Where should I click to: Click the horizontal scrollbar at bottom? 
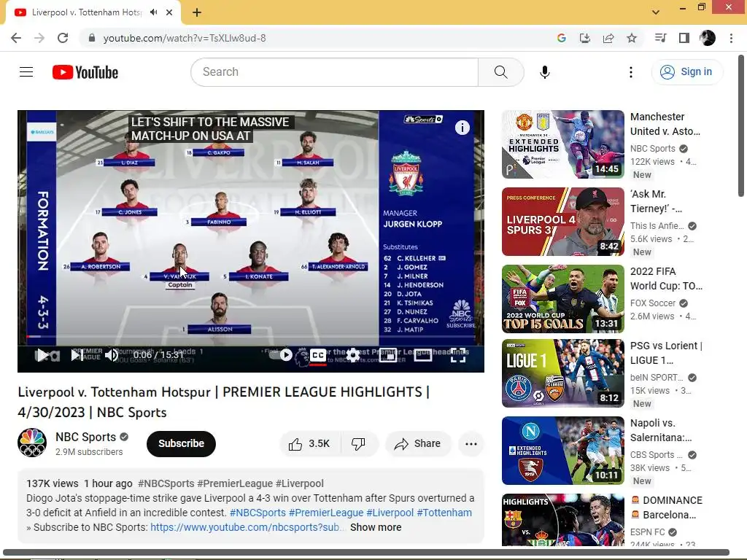click(x=365, y=553)
